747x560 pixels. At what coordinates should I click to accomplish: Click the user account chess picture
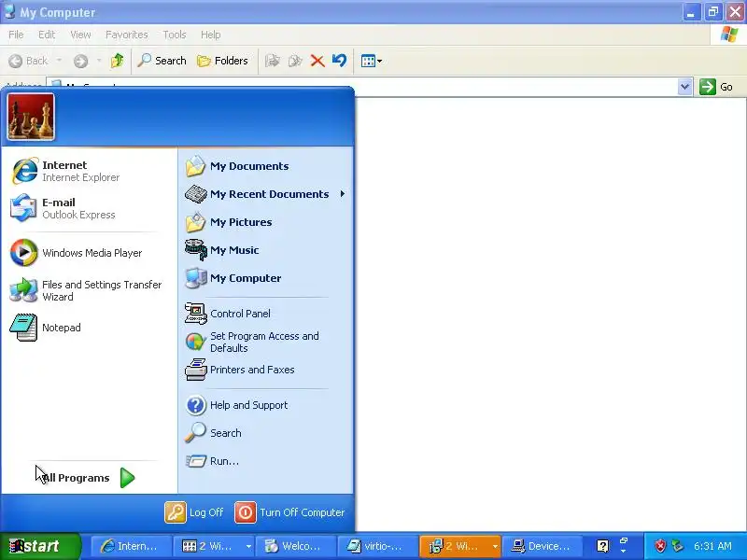pyautogui.click(x=31, y=118)
